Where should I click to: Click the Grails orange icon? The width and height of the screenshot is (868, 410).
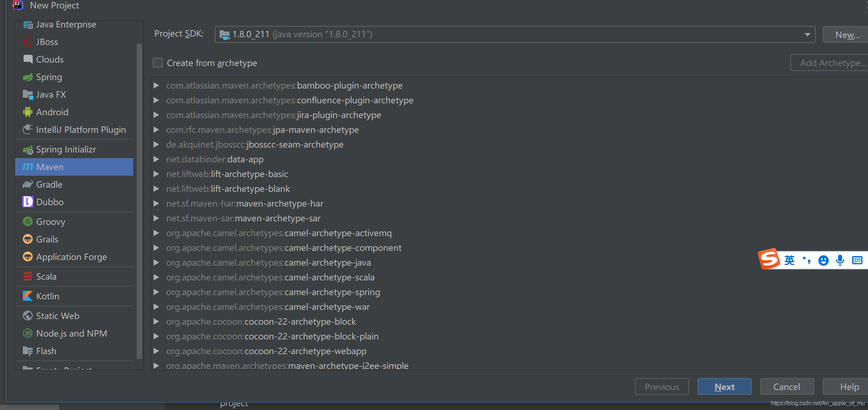point(28,239)
